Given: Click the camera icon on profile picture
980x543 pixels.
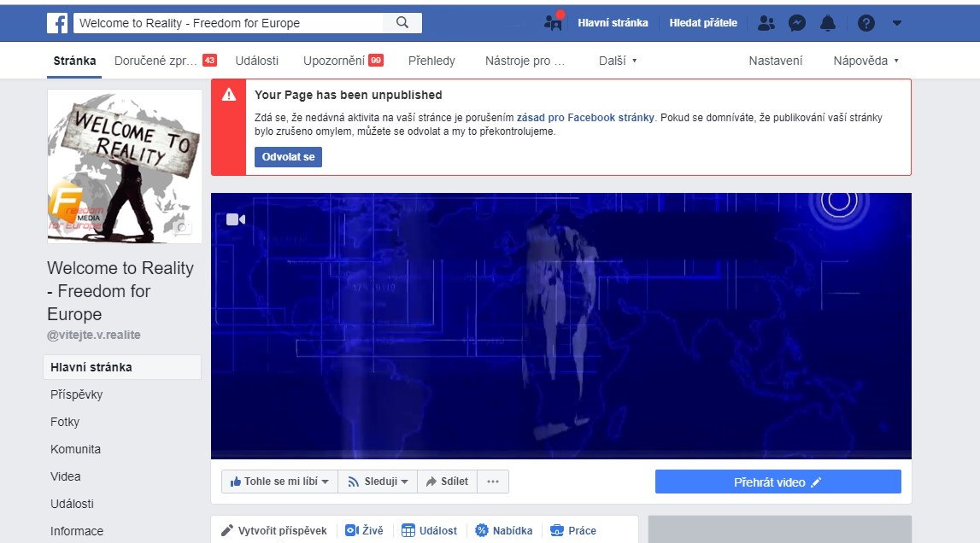Looking at the screenshot, I should (182, 227).
